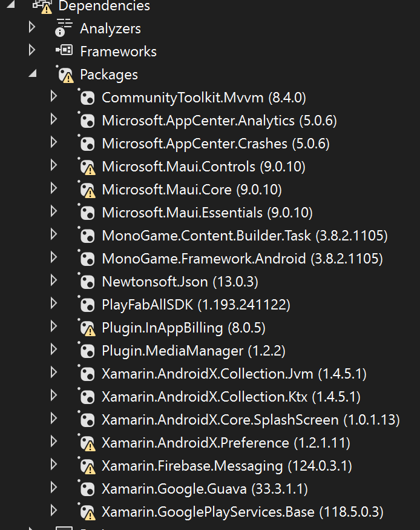The image size is (420, 530).
Task: Expand the PlayFabAllSDK package arrow
Action: click(x=54, y=304)
